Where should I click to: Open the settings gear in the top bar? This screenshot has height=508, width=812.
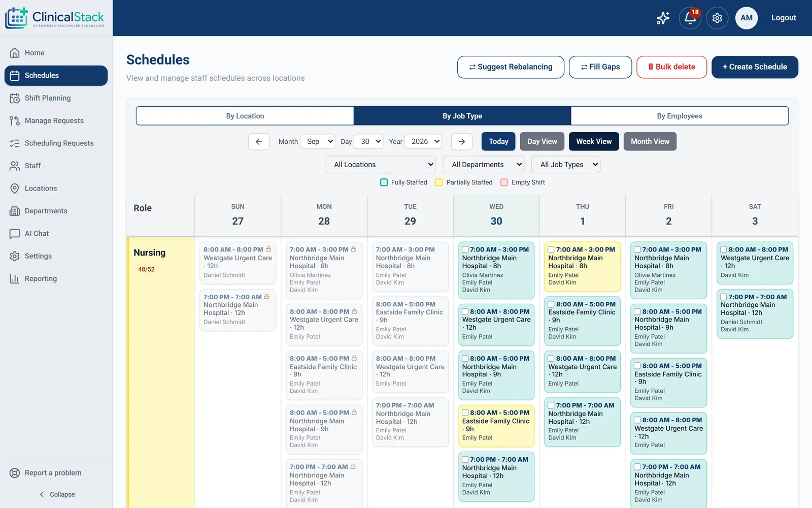717,18
